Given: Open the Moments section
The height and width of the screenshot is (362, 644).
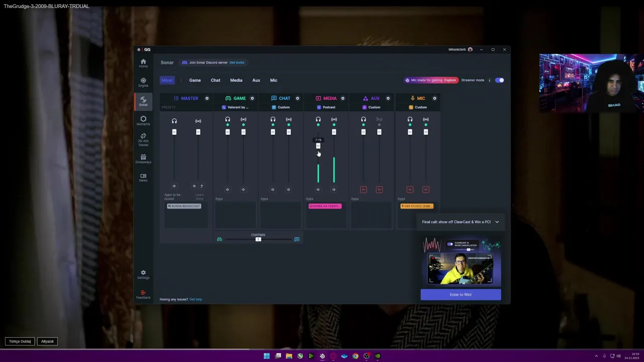Looking at the screenshot, I should [x=143, y=121].
